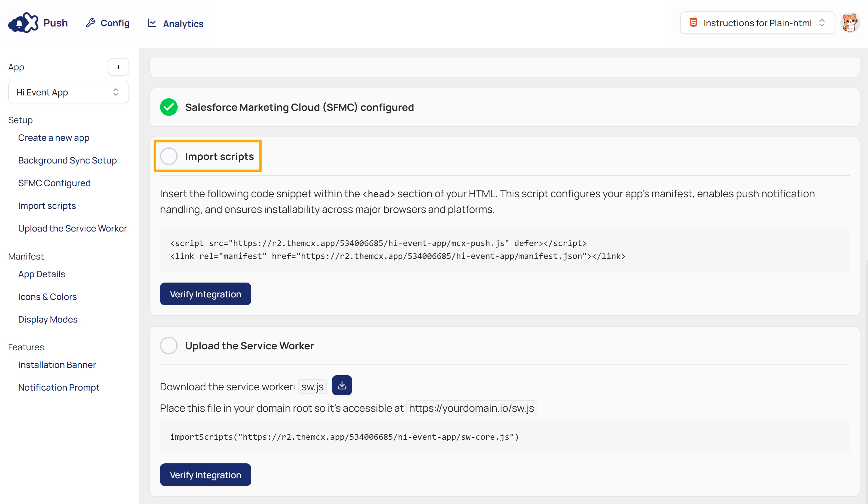868x504 pixels.
Task: Go to the Config tab
Action: coord(107,23)
